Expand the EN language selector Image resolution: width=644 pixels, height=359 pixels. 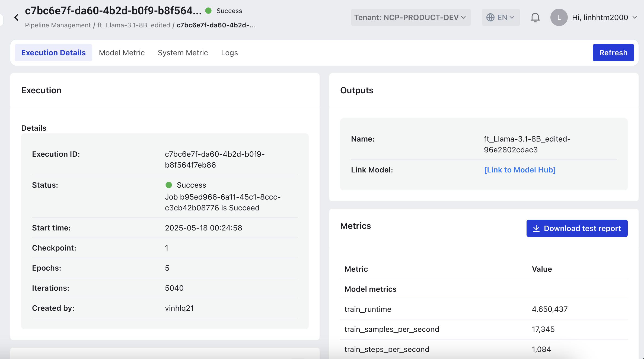[500, 18]
